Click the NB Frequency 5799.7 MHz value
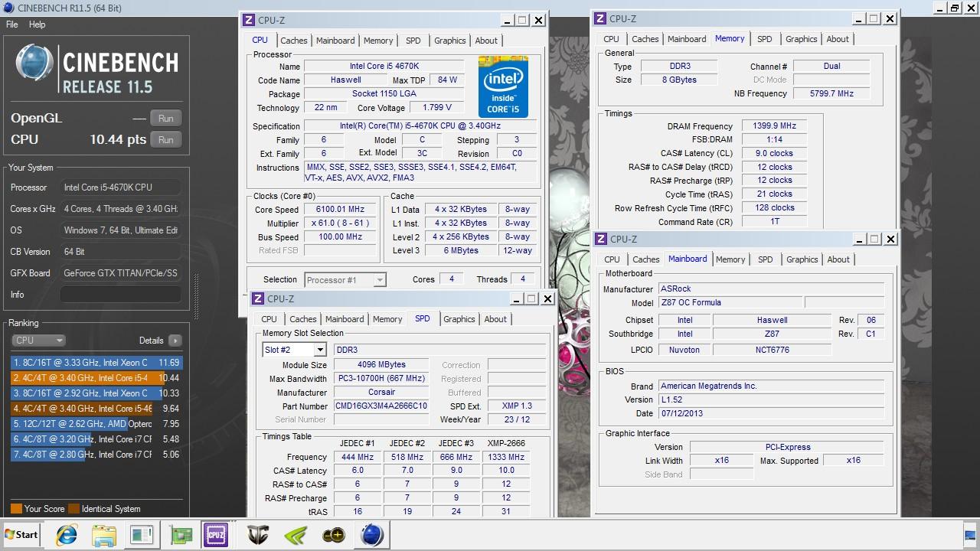 click(x=831, y=93)
